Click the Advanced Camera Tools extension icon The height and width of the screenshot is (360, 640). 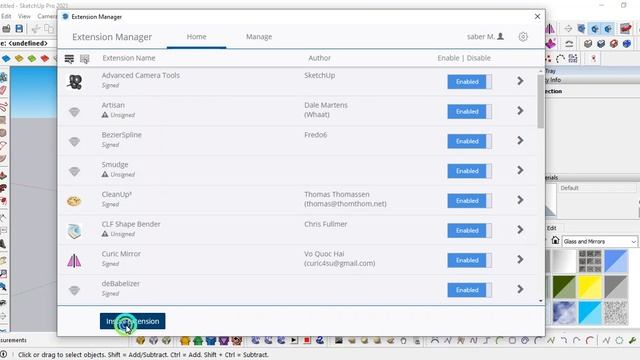point(74,82)
